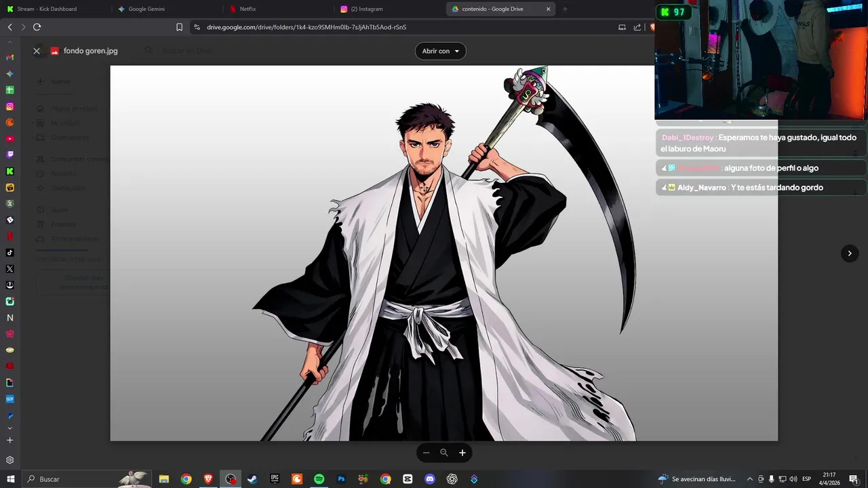Zoom in on the image preview
The height and width of the screenshot is (488, 868).
click(462, 453)
